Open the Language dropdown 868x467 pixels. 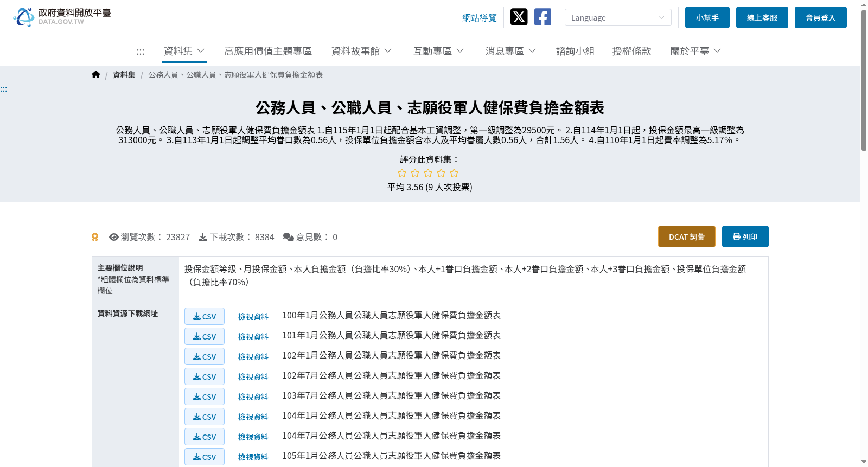618,17
